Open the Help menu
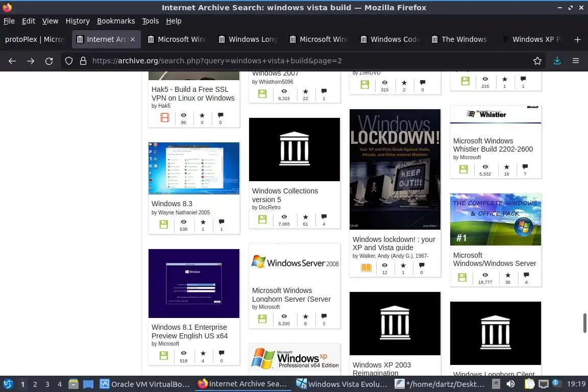The image size is (588, 392). click(x=174, y=21)
